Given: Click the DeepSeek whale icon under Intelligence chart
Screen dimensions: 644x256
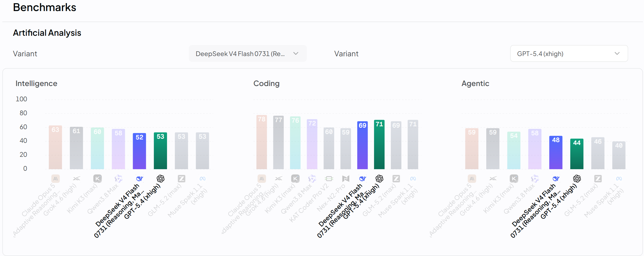Looking at the screenshot, I should [139, 179].
